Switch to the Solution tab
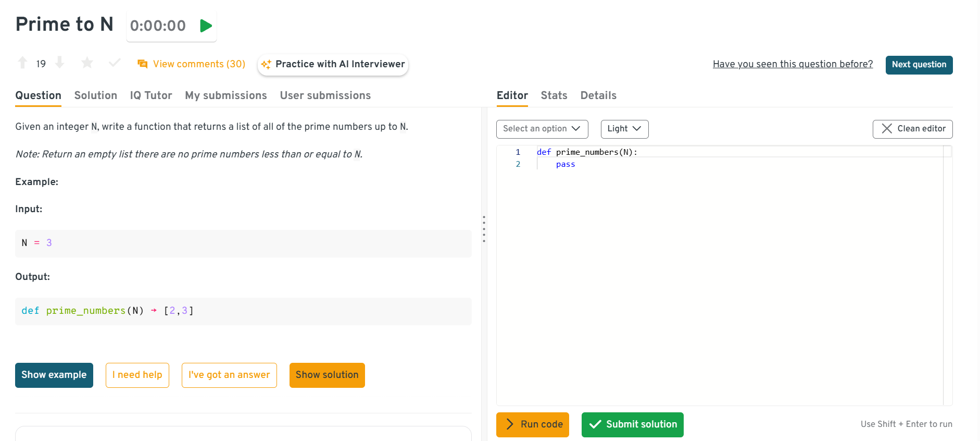 95,95
